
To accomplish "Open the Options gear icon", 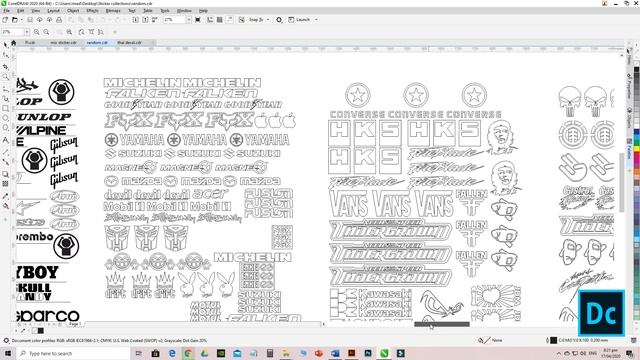I will click(279, 20).
